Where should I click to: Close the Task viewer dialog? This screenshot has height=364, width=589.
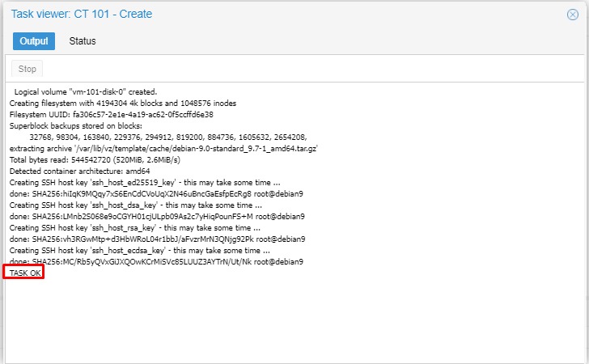click(573, 15)
